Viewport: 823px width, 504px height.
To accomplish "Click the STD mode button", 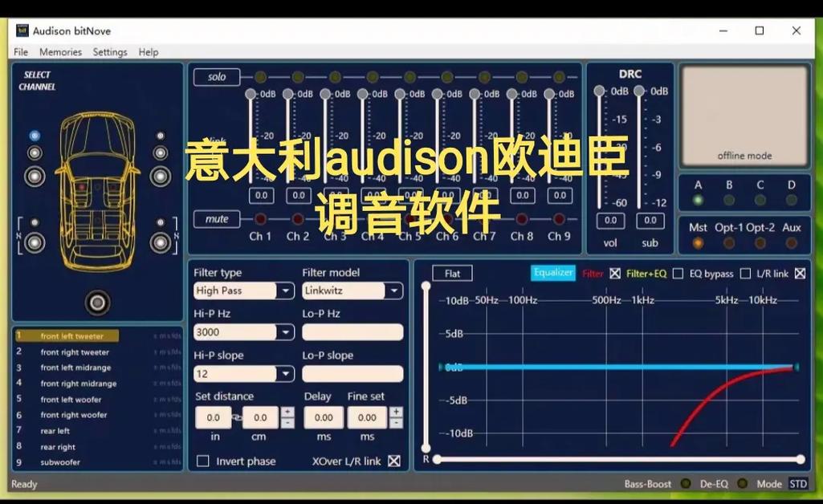I will 798,484.
